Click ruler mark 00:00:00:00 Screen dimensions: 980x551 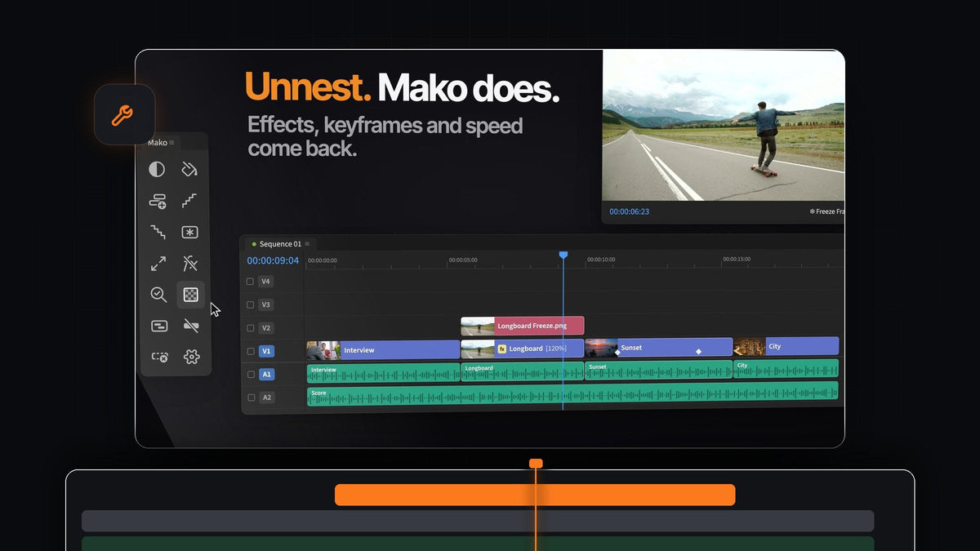click(x=322, y=261)
